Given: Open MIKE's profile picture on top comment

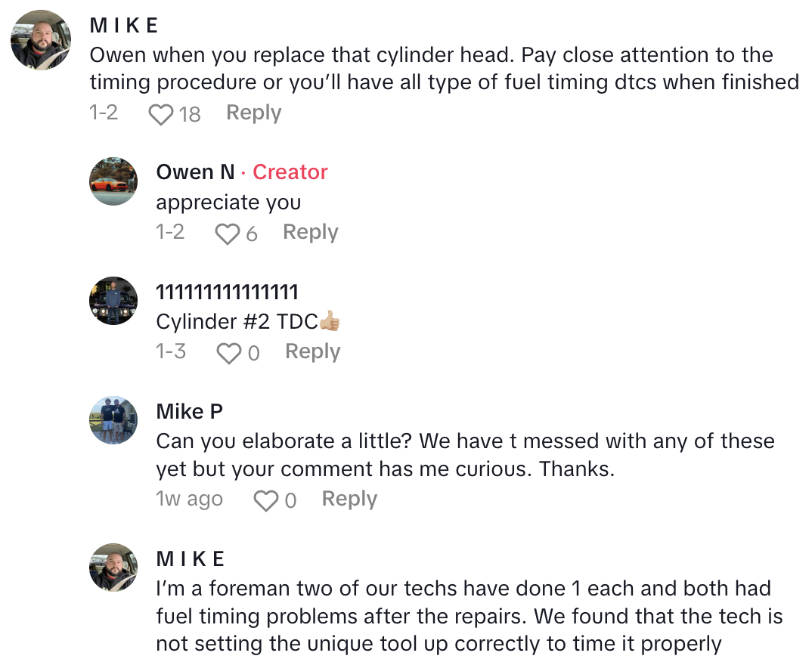Looking at the screenshot, I should click(x=41, y=40).
